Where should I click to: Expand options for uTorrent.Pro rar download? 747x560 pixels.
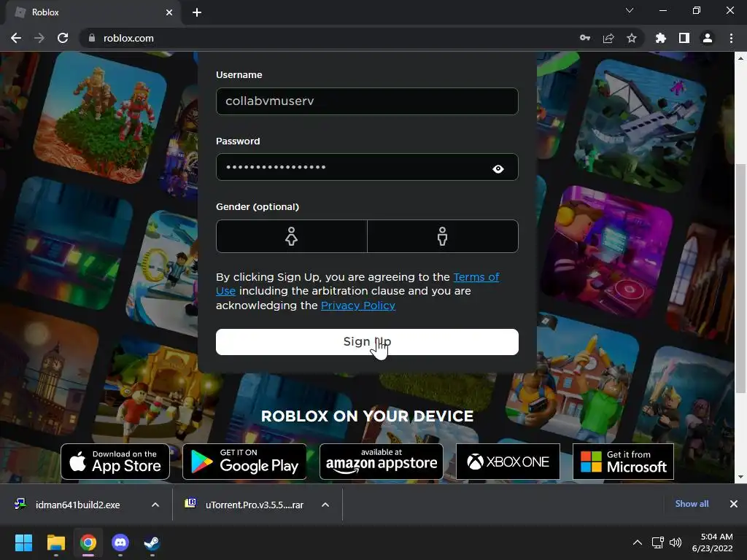click(x=325, y=505)
